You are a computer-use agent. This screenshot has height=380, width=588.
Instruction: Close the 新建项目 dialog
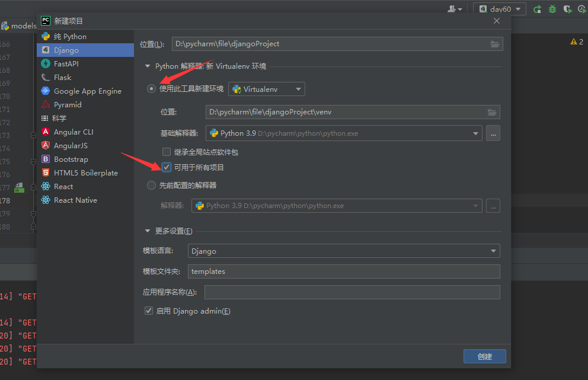[x=497, y=21]
